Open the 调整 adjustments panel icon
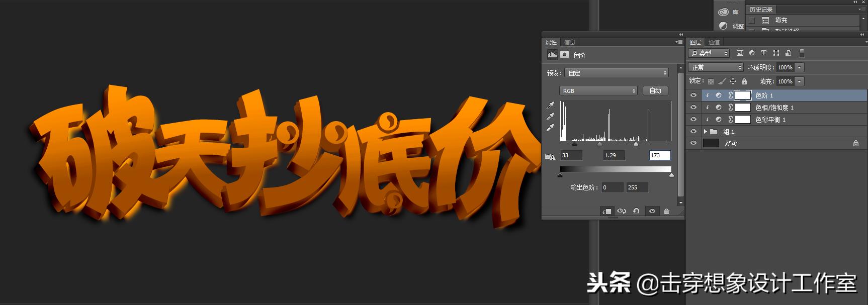 tap(723, 26)
